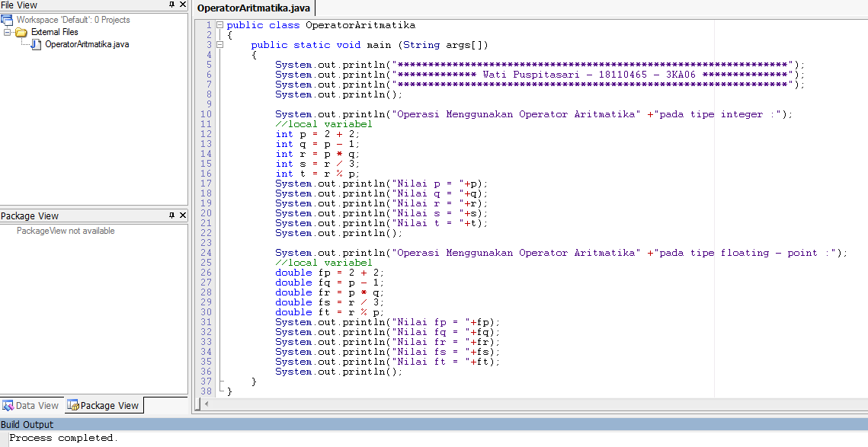868x447 pixels.
Task: Switch to the Package View tab
Action: click(x=104, y=406)
